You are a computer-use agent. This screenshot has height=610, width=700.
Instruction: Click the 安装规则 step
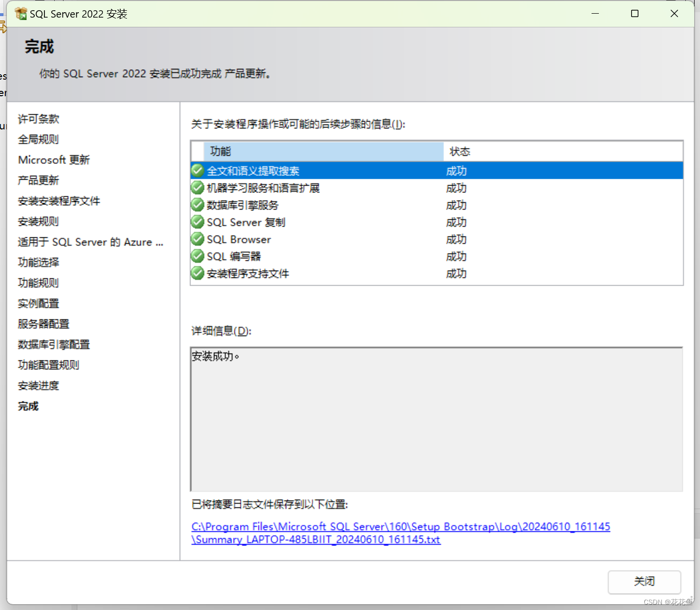pyautogui.click(x=39, y=221)
